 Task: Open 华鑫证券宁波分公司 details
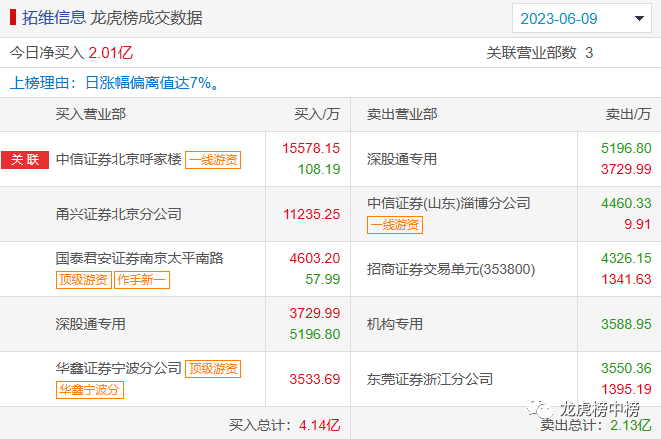(x=118, y=369)
